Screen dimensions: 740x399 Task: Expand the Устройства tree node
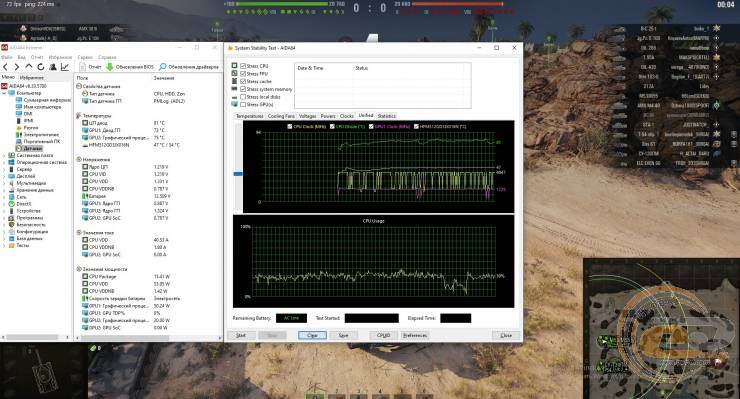pyautogui.click(x=4, y=211)
